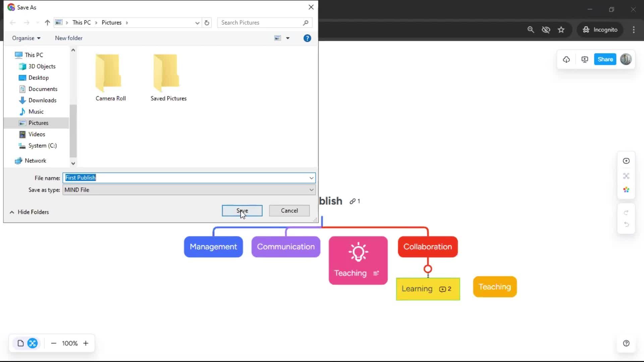The width and height of the screenshot is (644, 362).
Task: Click the dialog help icon
Action: (x=307, y=38)
